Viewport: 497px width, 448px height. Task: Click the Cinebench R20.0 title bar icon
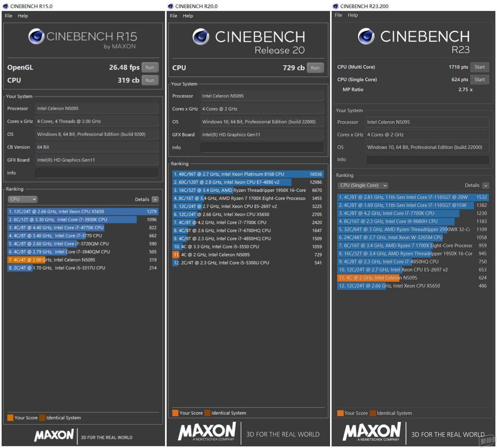171,6
